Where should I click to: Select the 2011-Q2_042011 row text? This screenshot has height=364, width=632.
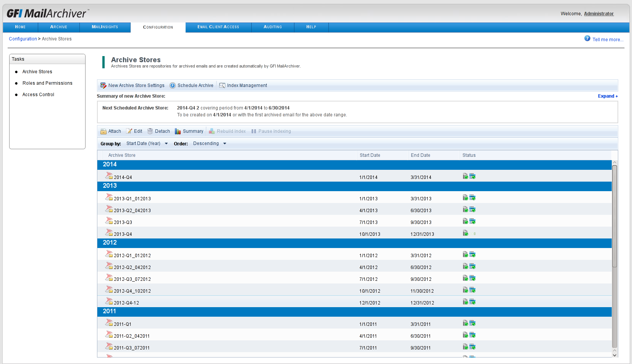pyautogui.click(x=132, y=336)
